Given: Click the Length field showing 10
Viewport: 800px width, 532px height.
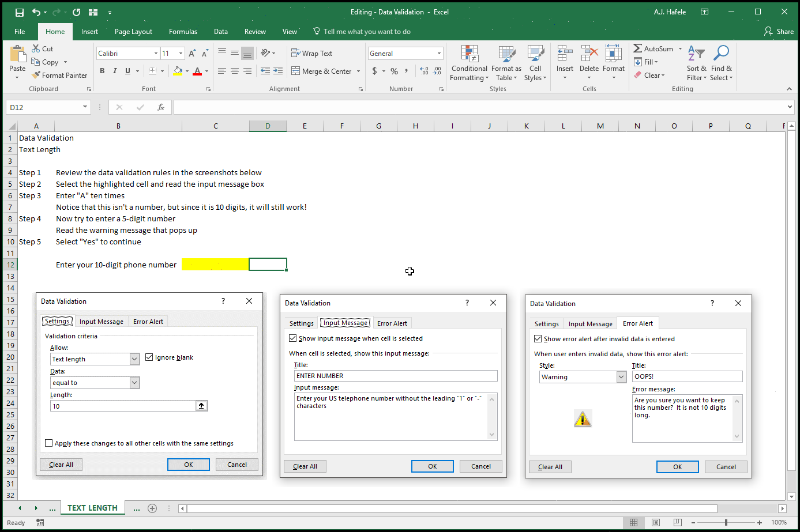Looking at the screenshot, I should tap(123, 406).
